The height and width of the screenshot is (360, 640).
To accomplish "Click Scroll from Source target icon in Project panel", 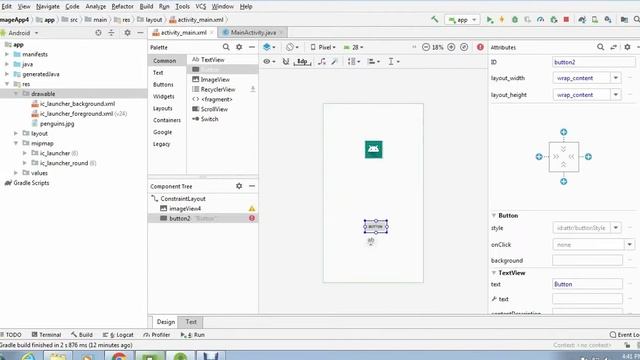I will tap(98, 33).
